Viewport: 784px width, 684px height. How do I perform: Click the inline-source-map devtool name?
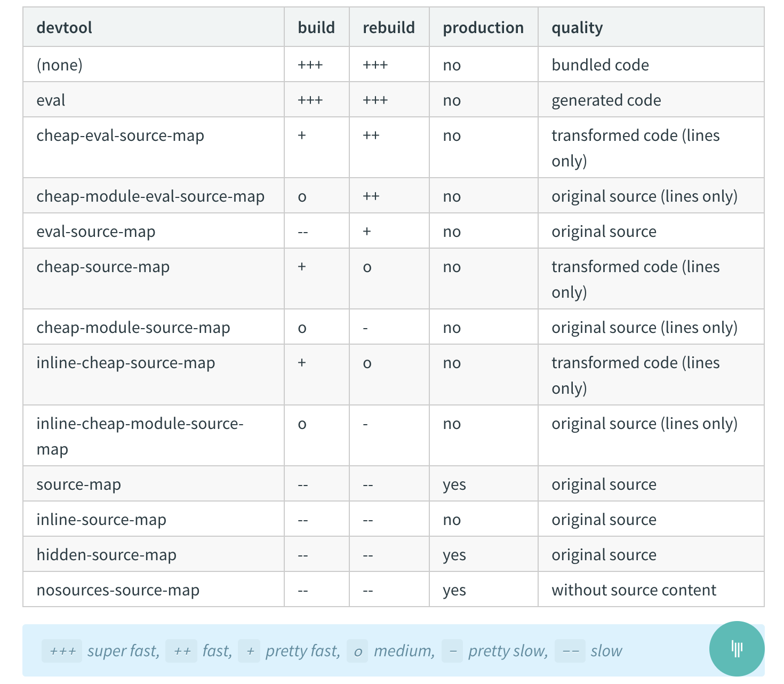(x=101, y=520)
